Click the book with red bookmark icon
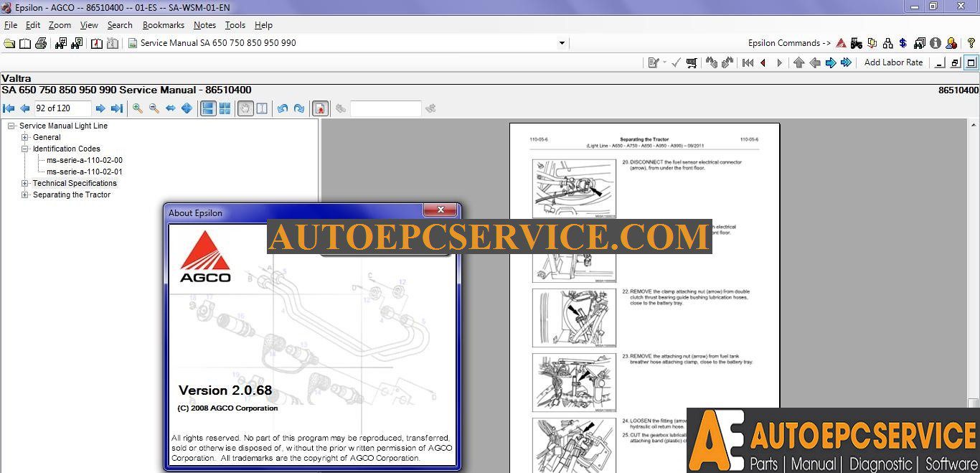 point(97,43)
